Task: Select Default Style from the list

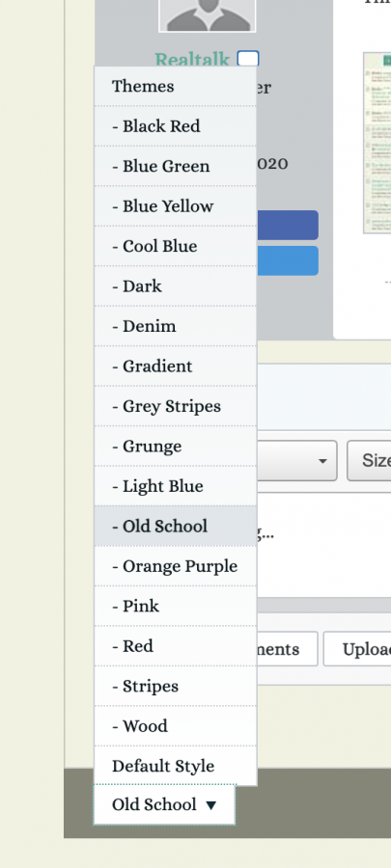Action: click(176, 766)
